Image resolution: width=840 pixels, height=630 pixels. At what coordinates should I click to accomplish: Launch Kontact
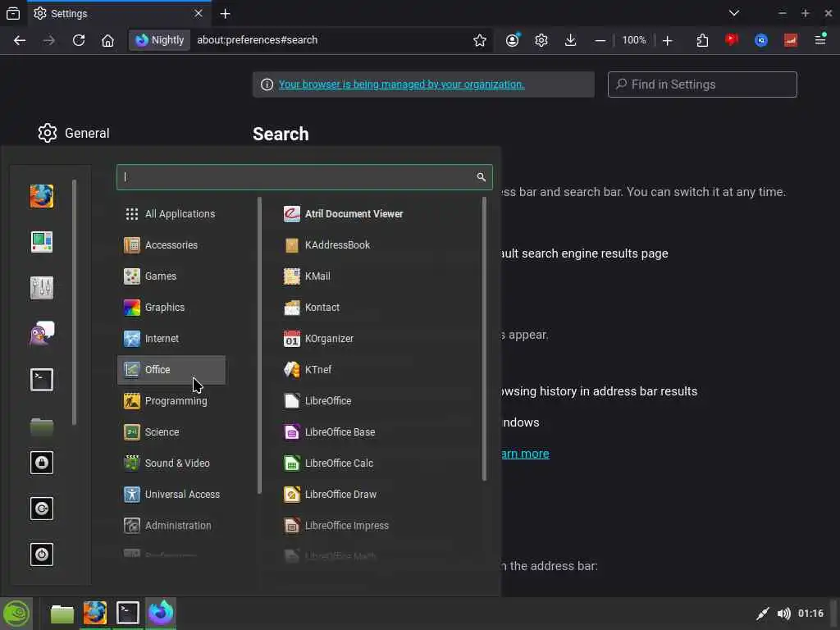click(378, 307)
